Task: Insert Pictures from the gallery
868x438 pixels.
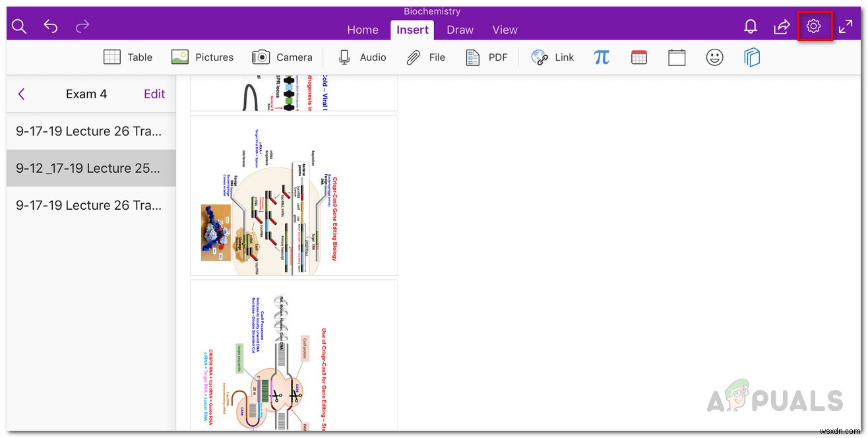Action: tap(202, 57)
